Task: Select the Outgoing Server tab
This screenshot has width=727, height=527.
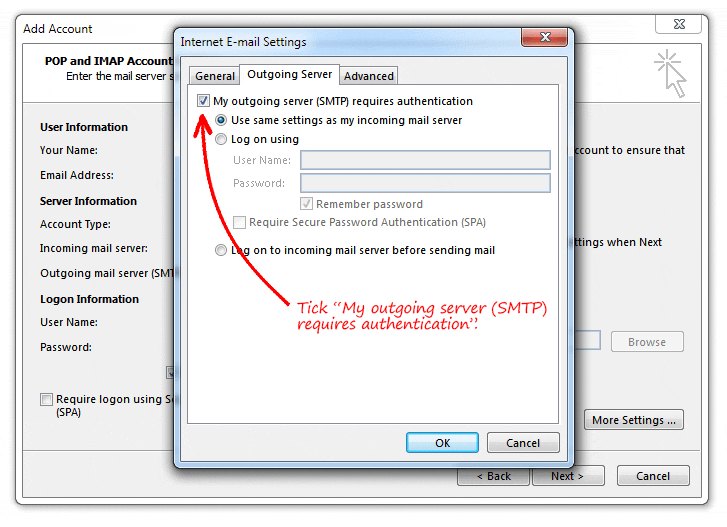Action: point(289,75)
